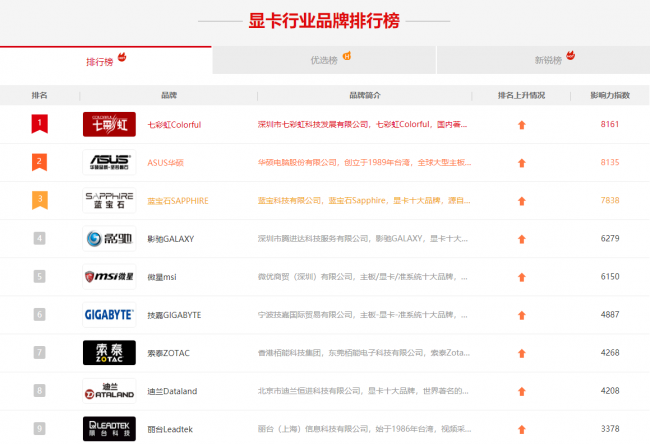Click the influence index value 3378

point(610,429)
